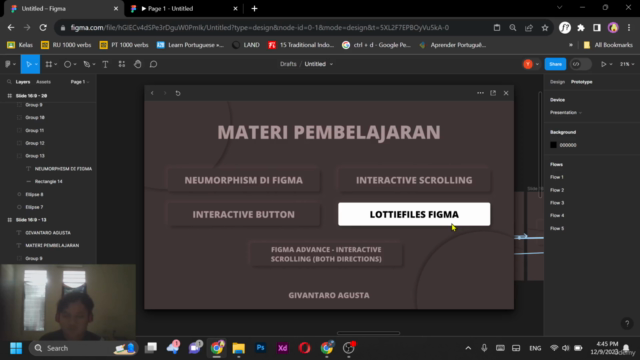Viewport: 640px width, 360px height.
Task: Open the Figma main menu icon
Action: click(x=8, y=64)
